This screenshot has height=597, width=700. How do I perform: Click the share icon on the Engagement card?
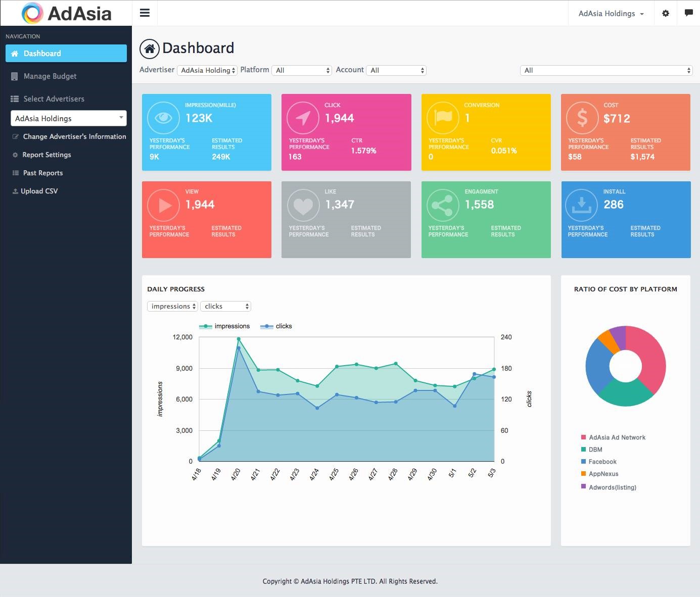442,205
